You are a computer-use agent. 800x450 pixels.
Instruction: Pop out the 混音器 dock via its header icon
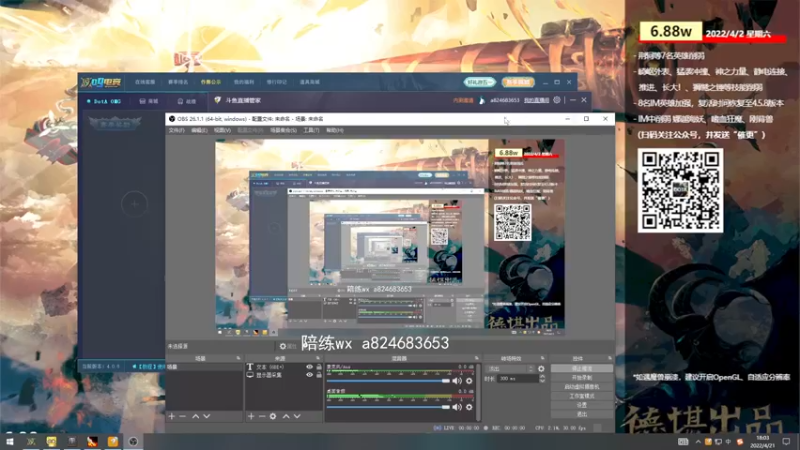[477, 358]
